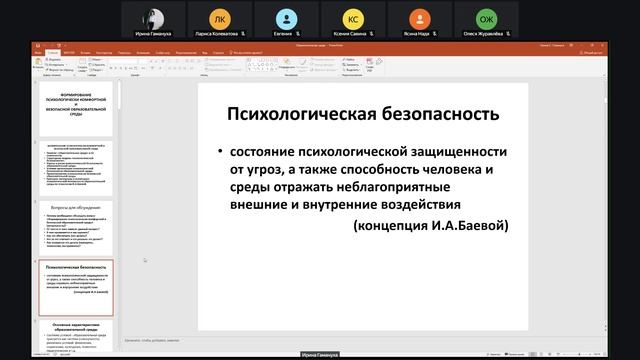
Task: Click the Find (Найти) command
Action: click(x=348, y=60)
